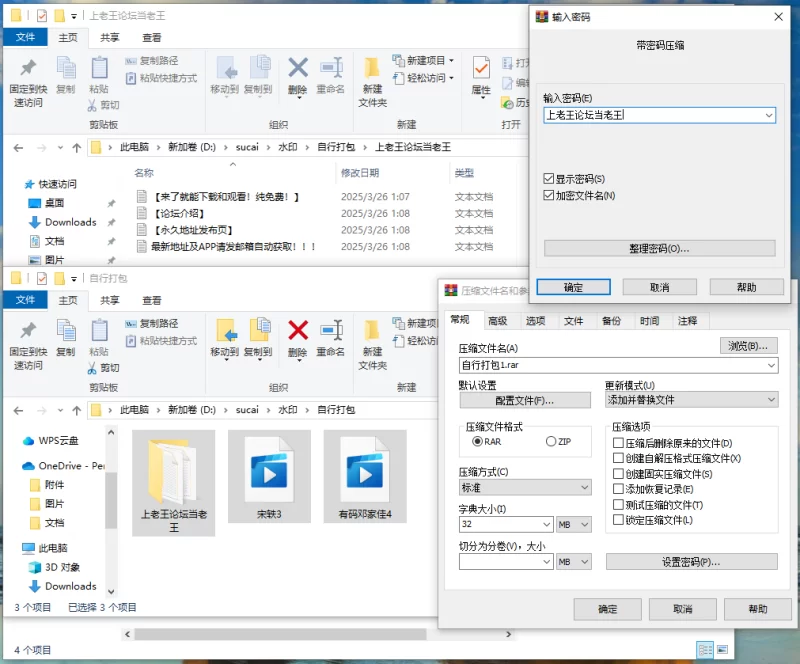Enable 压缩后删除原来的文件 option
Image resolution: width=800 pixels, height=664 pixels.
[x=618, y=443]
